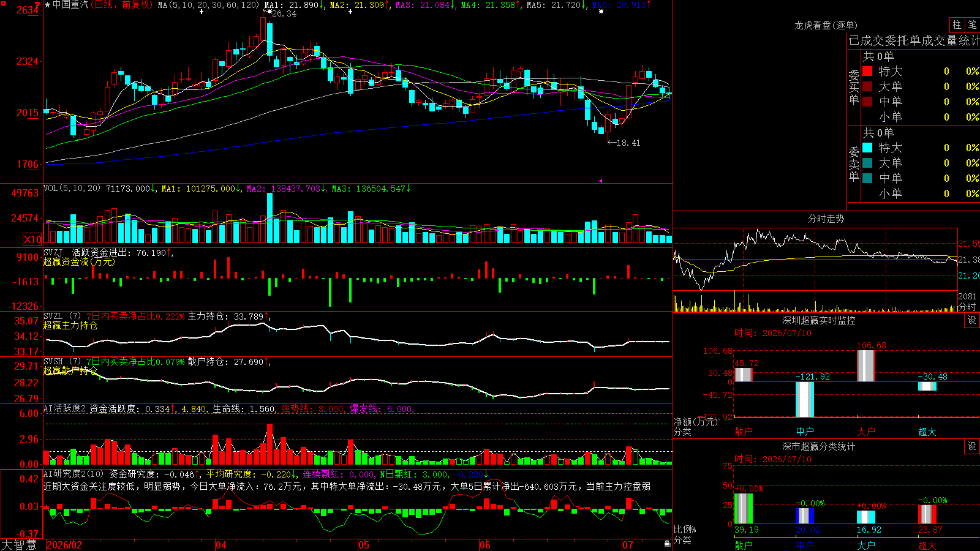The image size is (980, 551).
Task: Click the lock icon on the date axis
Action: click(667, 544)
